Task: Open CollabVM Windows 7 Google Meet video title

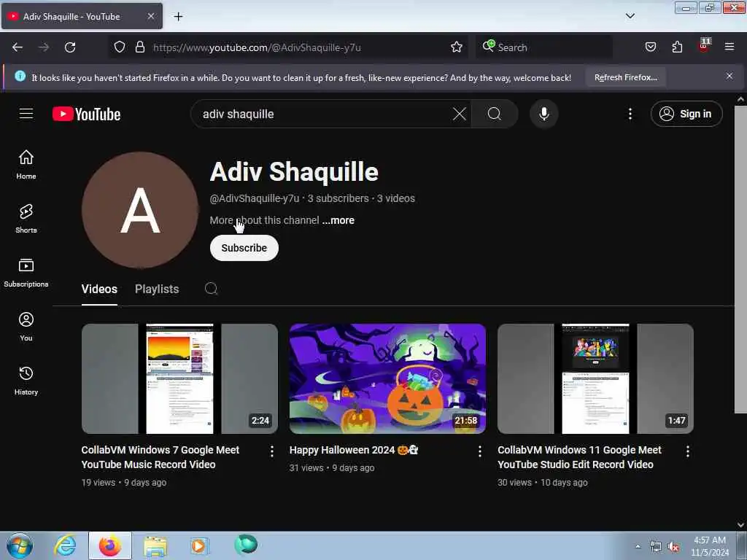Action: (160, 457)
